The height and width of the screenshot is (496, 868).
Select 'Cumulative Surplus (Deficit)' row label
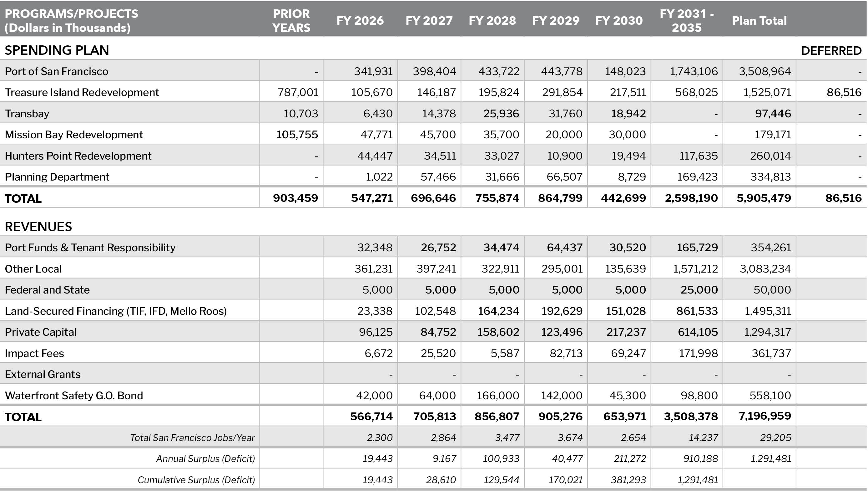[x=196, y=480]
